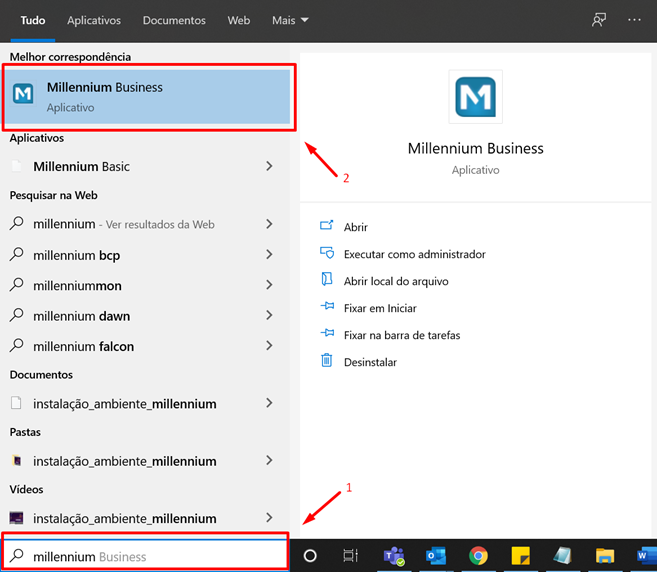Open Google Chrome from the taskbar
Image resolution: width=657 pixels, height=572 pixels.
point(478,556)
